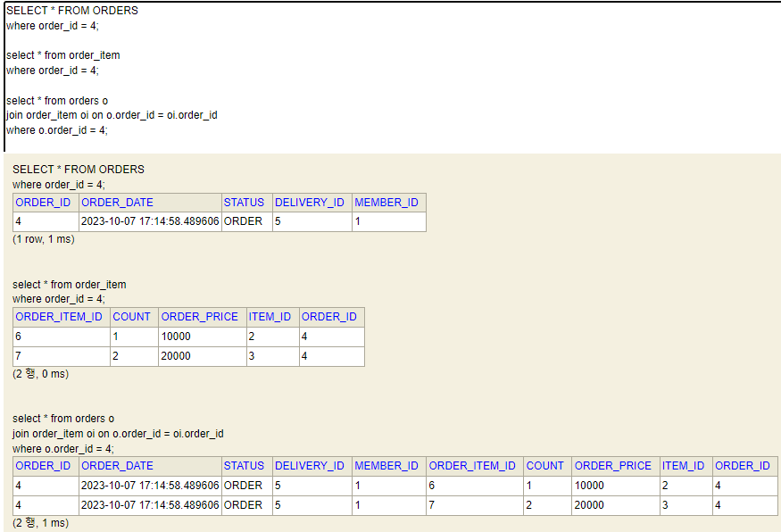Click ORDER status cell in single-row ORDERS result
781x532 pixels.
click(247, 221)
